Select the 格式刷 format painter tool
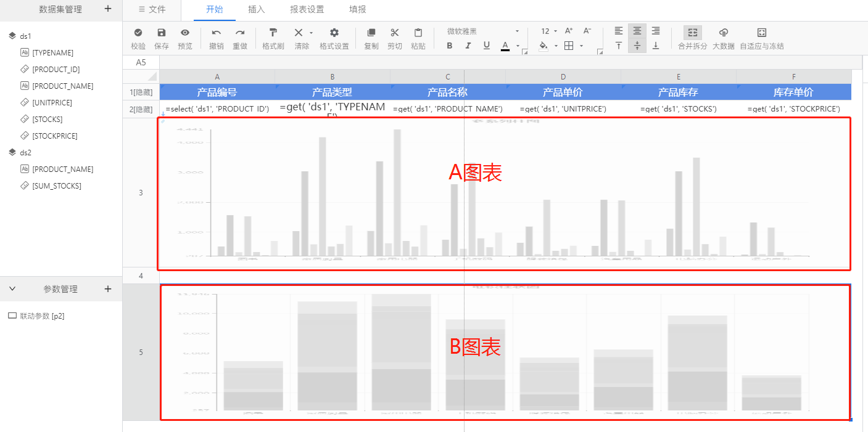The width and height of the screenshot is (868, 432). (x=273, y=33)
